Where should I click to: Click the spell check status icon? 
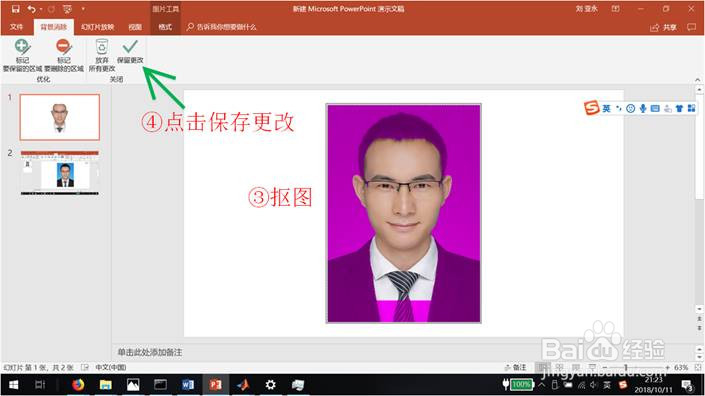tap(85, 367)
